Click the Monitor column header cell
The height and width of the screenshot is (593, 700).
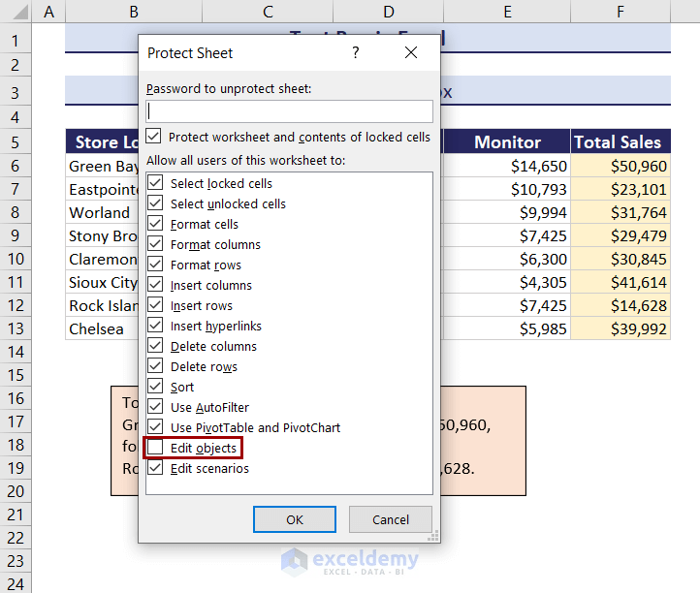point(507,141)
